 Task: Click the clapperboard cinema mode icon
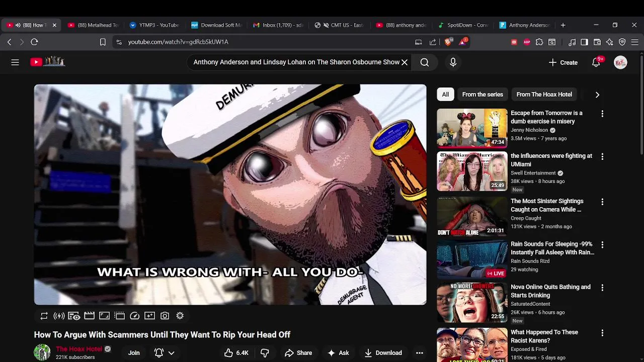[89, 316]
